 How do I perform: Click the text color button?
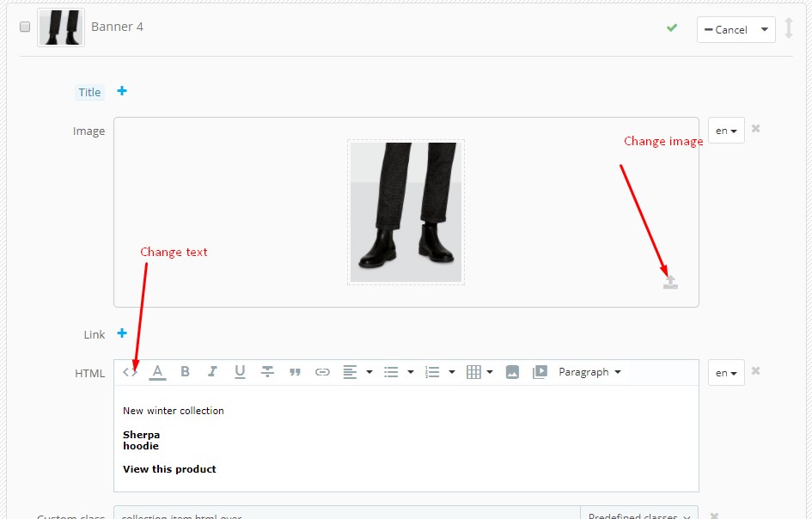(157, 372)
